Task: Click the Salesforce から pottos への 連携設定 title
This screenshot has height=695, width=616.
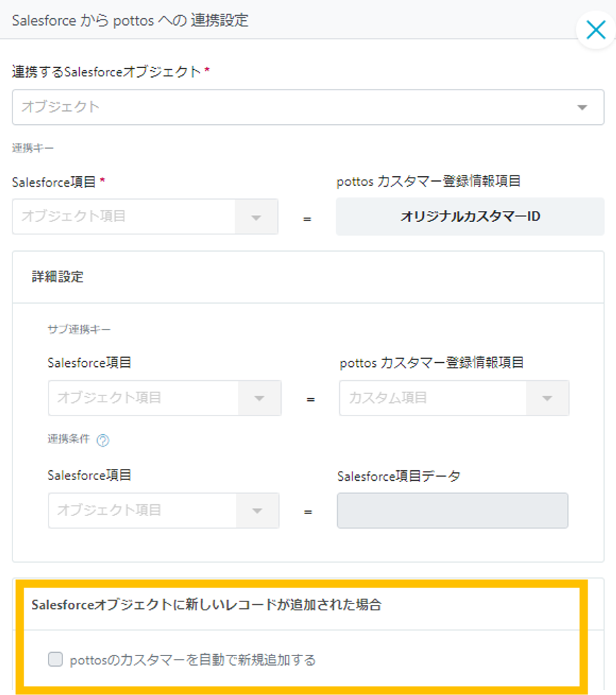Action: [x=130, y=20]
